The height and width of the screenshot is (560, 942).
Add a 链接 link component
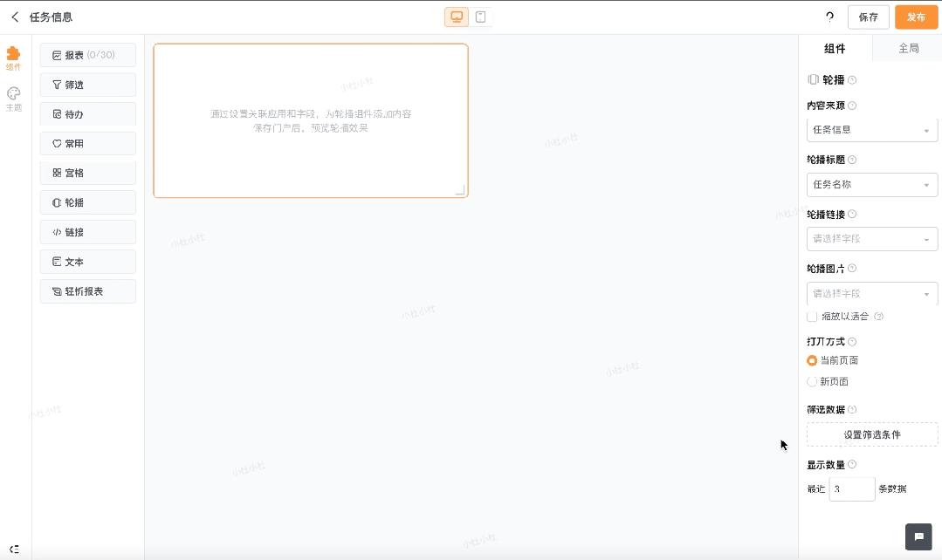click(x=87, y=231)
